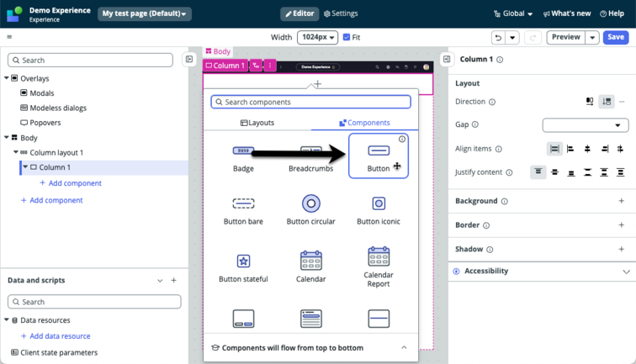
Task: Set Direction to vertical
Action: 607,102
